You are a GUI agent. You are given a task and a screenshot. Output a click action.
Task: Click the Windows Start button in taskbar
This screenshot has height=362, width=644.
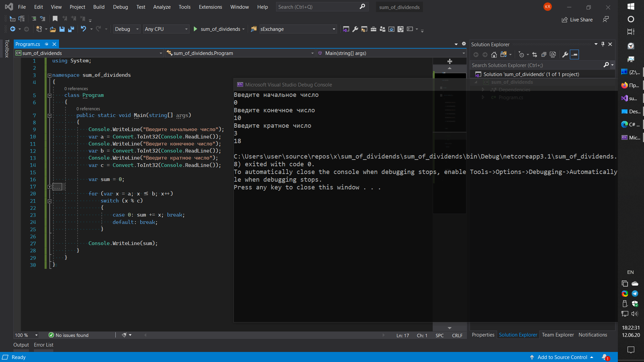point(631,6)
